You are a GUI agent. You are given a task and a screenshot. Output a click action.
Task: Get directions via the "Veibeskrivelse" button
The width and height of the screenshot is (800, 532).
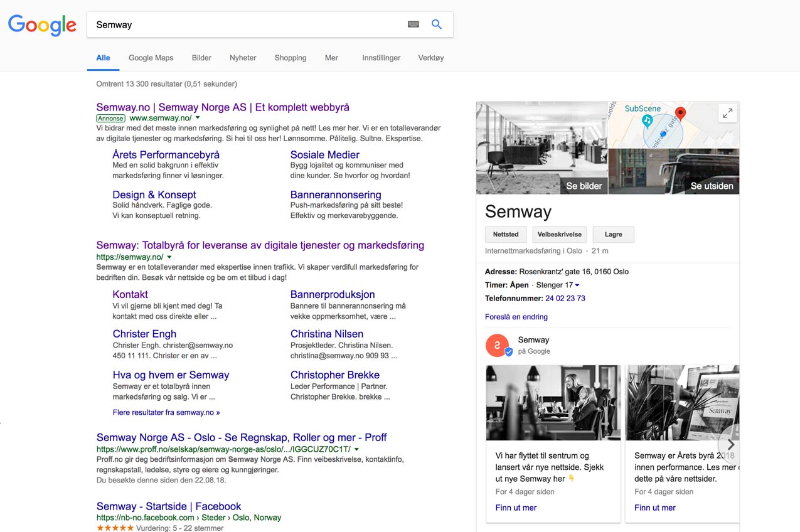pyautogui.click(x=559, y=234)
